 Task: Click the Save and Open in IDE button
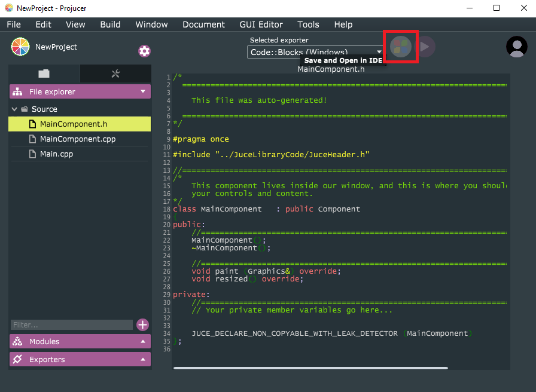click(401, 47)
